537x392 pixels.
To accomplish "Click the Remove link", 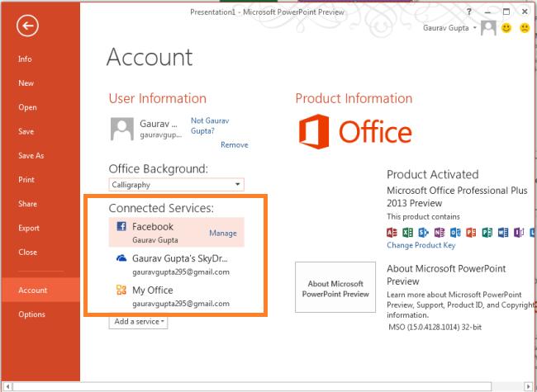I will pyautogui.click(x=235, y=145).
